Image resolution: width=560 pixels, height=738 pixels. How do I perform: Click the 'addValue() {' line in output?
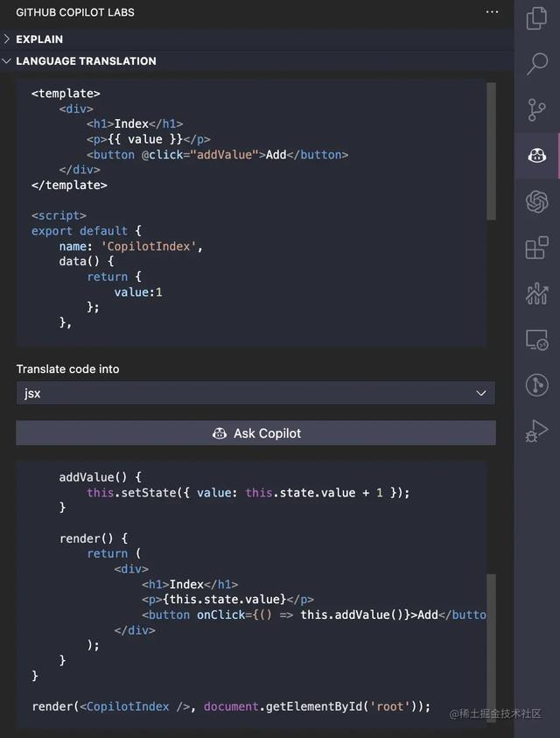coord(101,477)
